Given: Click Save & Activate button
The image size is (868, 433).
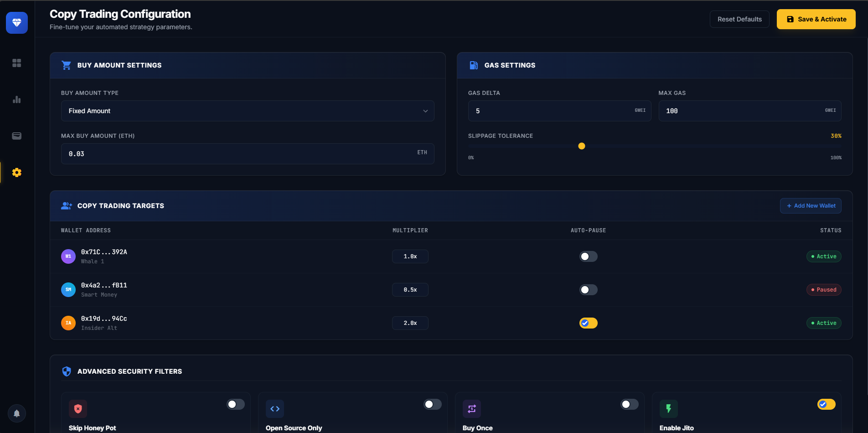Looking at the screenshot, I should pos(816,19).
